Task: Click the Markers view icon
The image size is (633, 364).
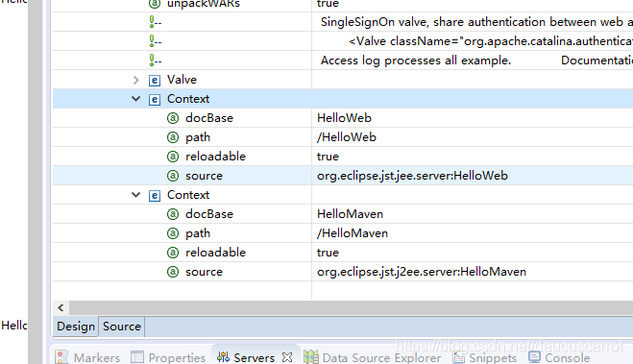Action: 61,357
